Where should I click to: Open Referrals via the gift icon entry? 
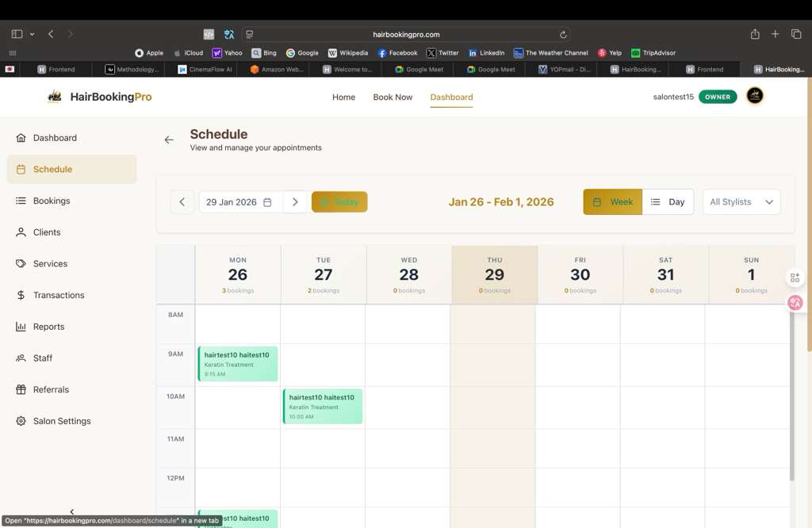(x=51, y=389)
